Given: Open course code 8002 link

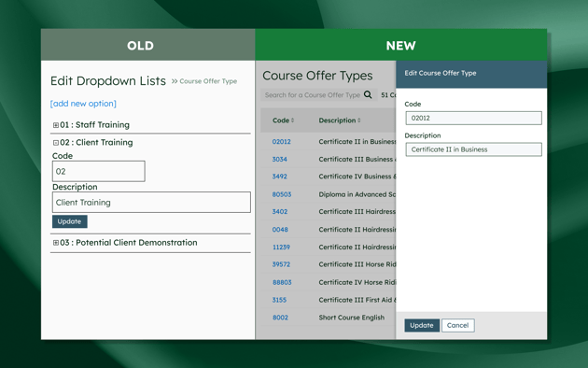Looking at the screenshot, I should click(x=281, y=318).
